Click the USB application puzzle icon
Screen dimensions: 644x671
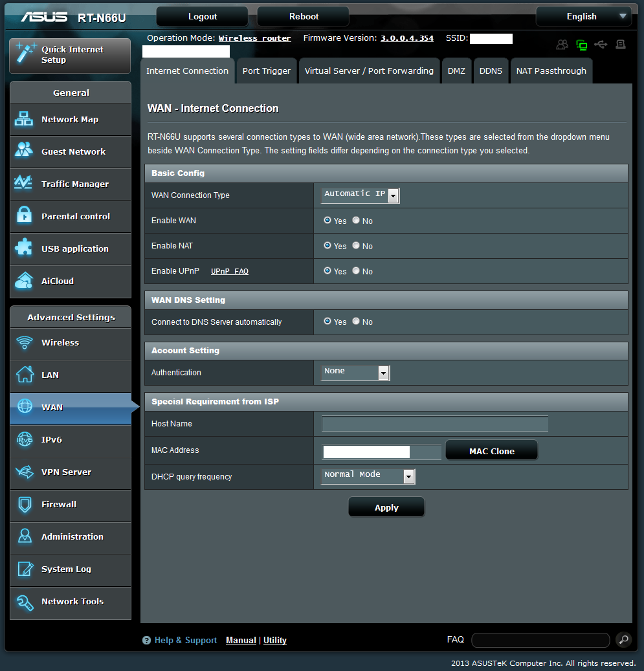23,247
